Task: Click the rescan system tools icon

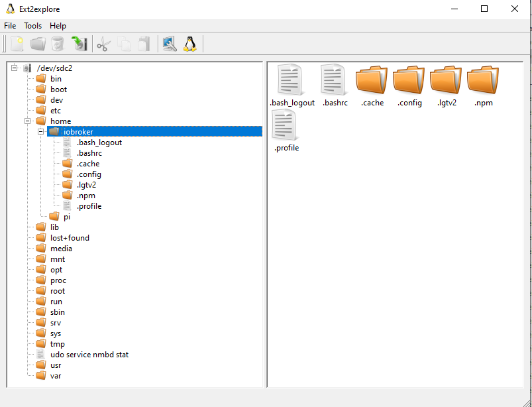Action: pyautogui.click(x=170, y=44)
